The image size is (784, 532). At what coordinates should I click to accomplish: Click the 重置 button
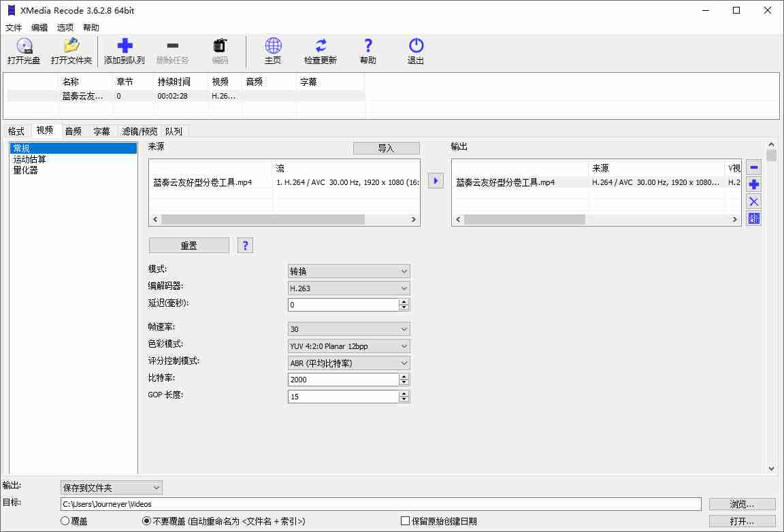189,246
